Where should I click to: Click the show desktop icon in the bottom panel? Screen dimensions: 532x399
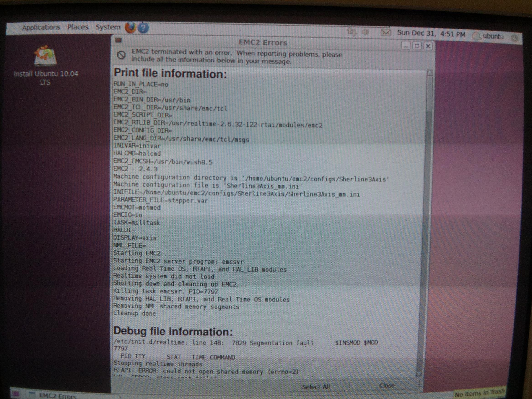click(16, 394)
